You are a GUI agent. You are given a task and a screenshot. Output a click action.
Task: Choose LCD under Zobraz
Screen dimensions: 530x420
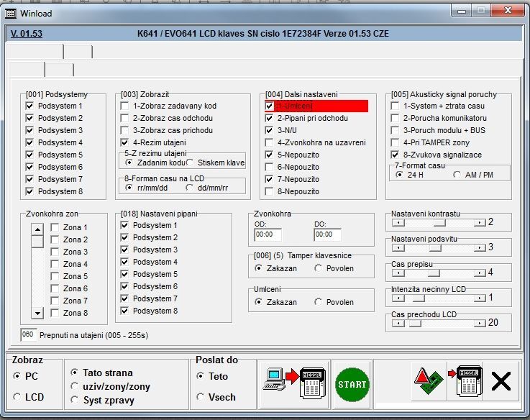coord(17,397)
